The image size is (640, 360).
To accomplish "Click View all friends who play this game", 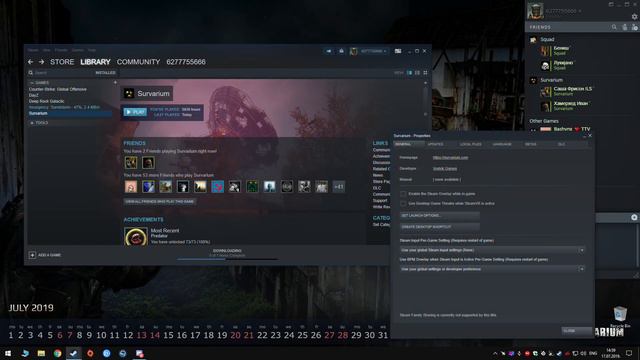I will point(160,202).
